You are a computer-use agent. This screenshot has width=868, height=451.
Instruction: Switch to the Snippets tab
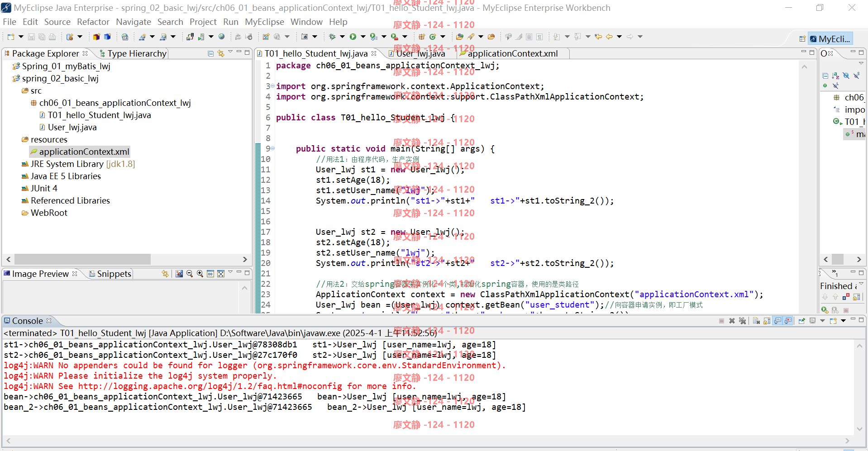click(x=110, y=274)
